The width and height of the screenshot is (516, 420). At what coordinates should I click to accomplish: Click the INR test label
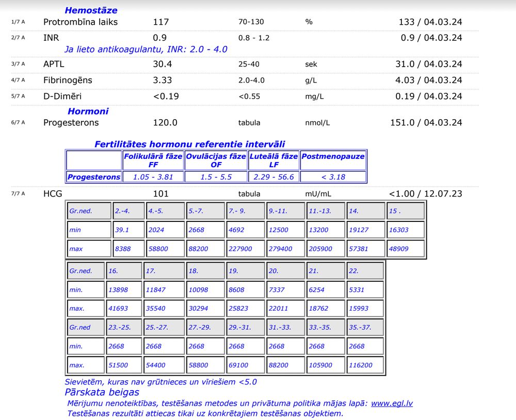point(51,38)
